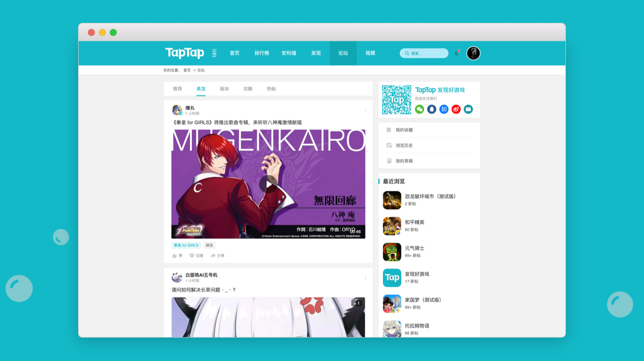The height and width of the screenshot is (361, 644).
Task: Open the 恐龙破坏城市 game icon
Action: pos(392,200)
